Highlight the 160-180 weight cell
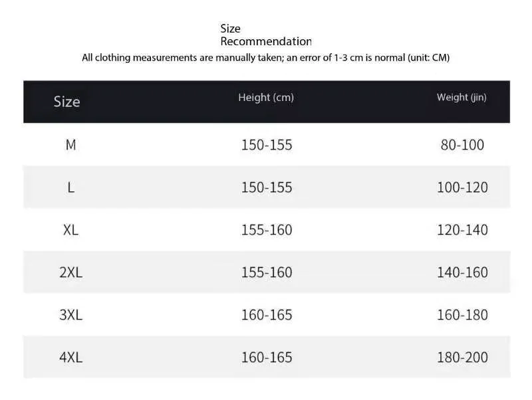Image resolution: width=532 pixels, height=400 pixels. coord(462,315)
